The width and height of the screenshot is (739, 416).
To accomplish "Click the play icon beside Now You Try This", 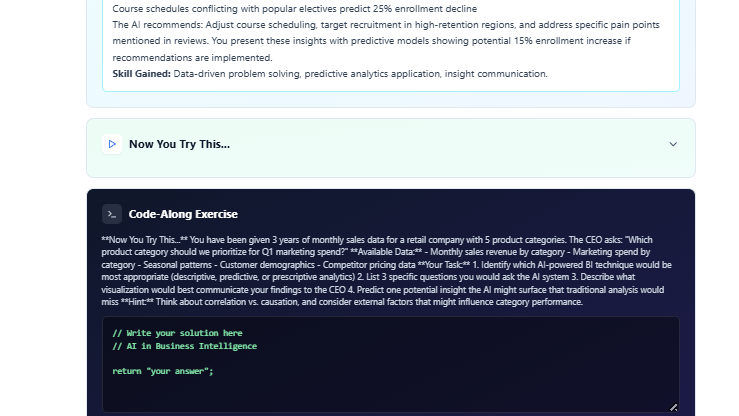I will (112, 144).
